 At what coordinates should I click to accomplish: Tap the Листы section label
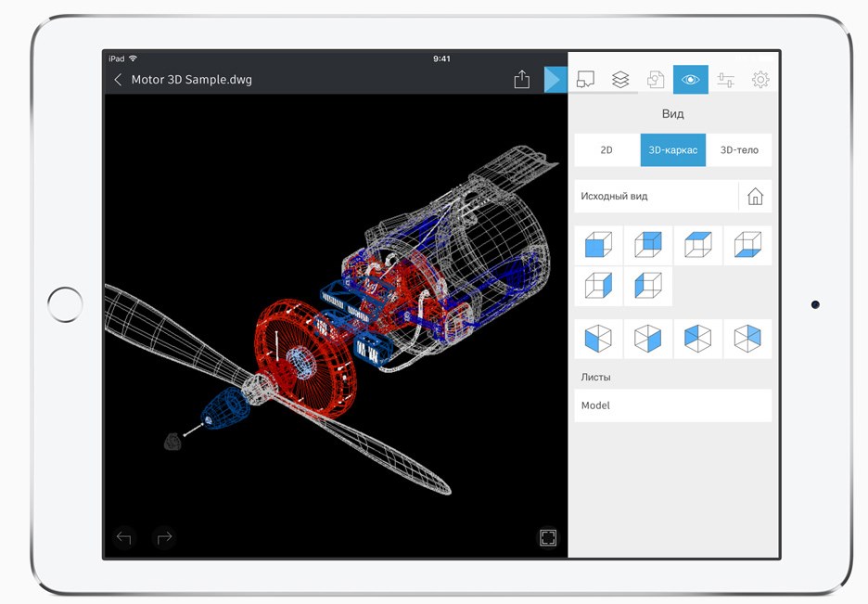click(x=595, y=377)
